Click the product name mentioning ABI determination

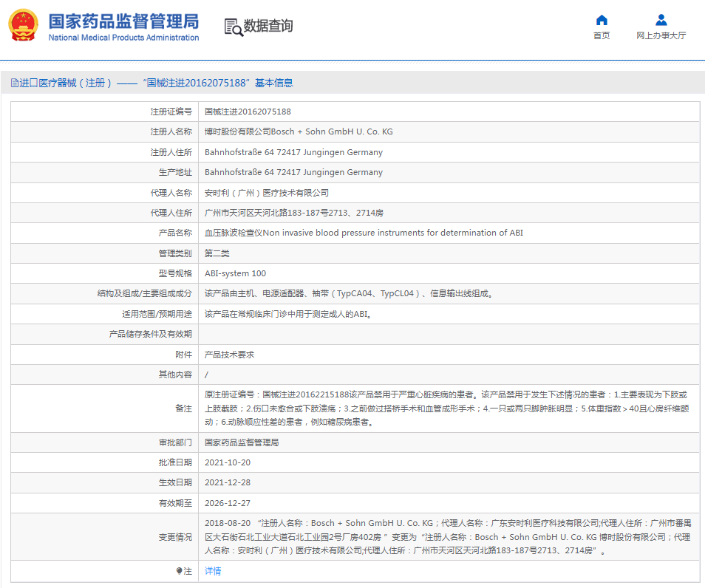[x=364, y=233]
